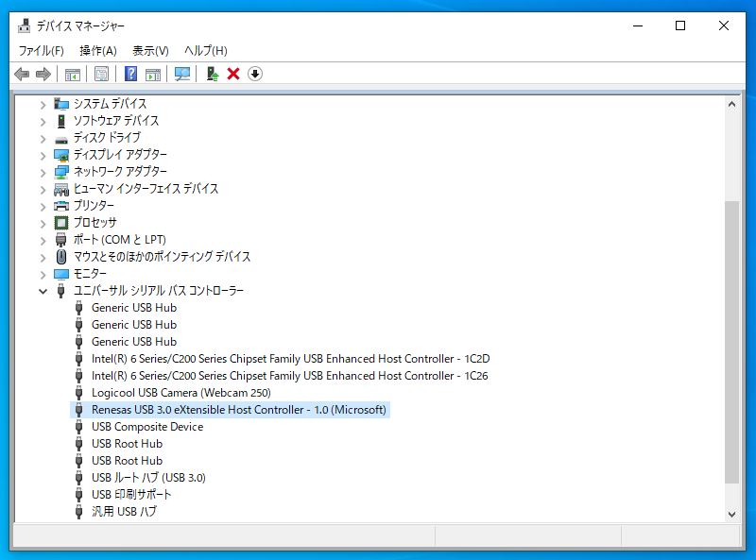
Task: Click the モニター category icon
Action: pos(61,274)
